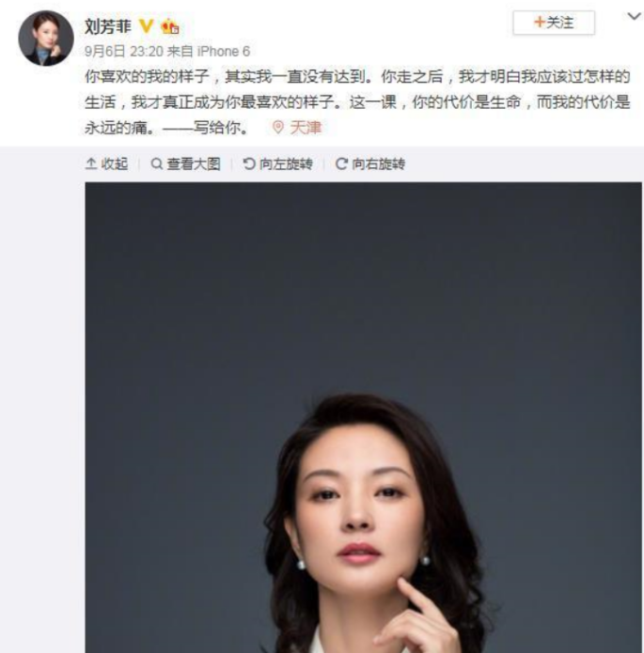Click the iPhone 6 source link
The height and width of the screenshot is (653, 644).
(x=224, y=52)
